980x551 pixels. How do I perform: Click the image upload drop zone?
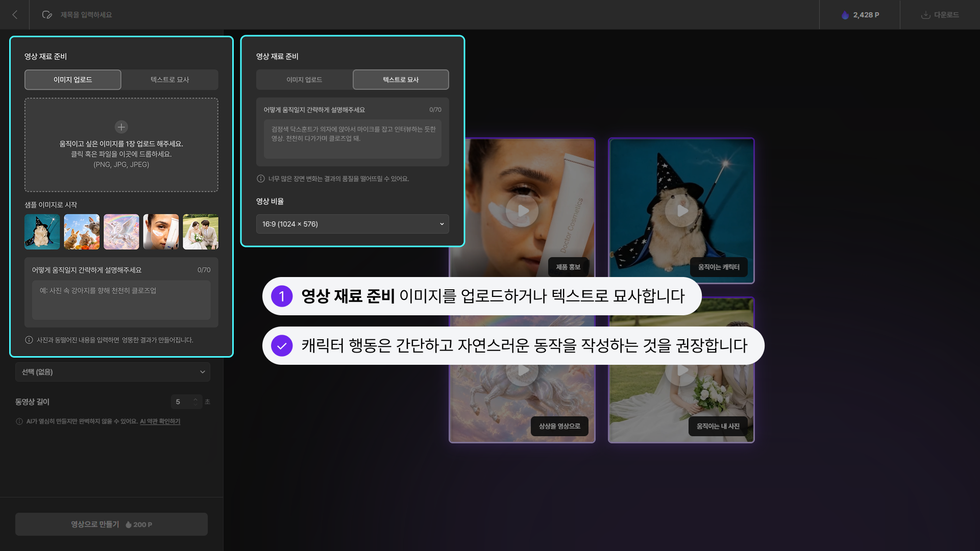coord(121,145)
